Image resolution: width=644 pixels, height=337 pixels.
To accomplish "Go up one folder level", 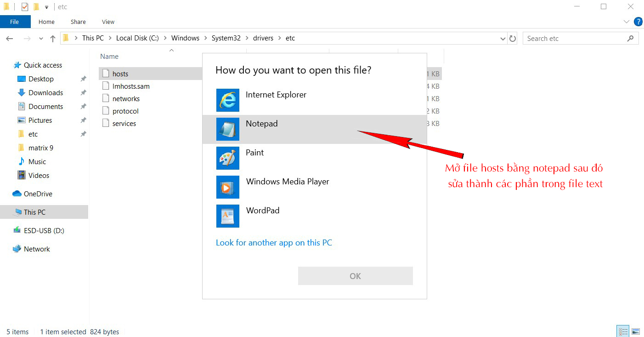I will point(53,39).
